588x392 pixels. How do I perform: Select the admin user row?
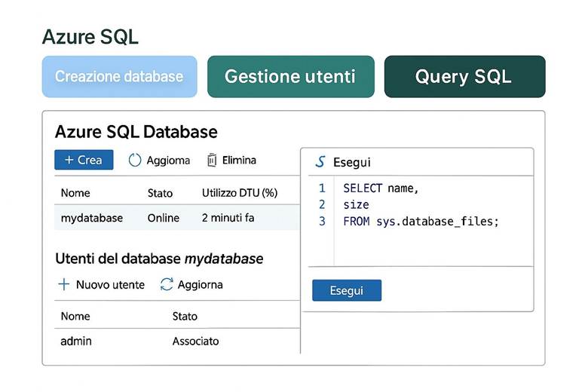[76, 341]
